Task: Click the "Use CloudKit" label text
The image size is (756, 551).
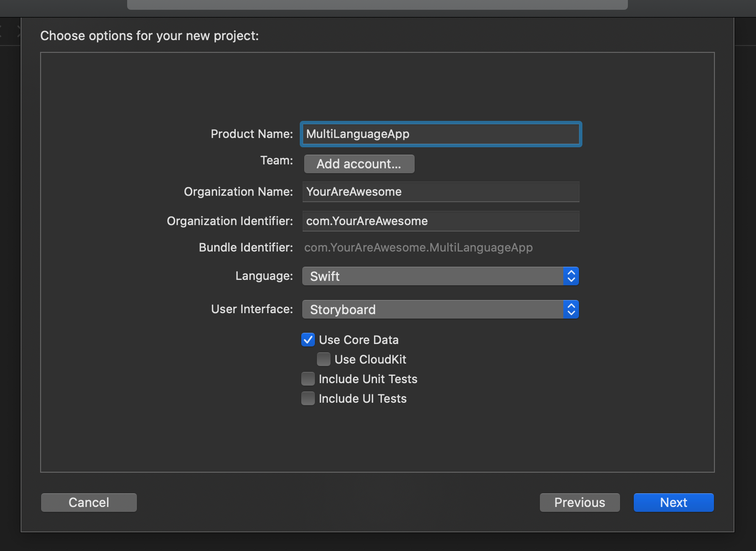Action: point(370,360)
